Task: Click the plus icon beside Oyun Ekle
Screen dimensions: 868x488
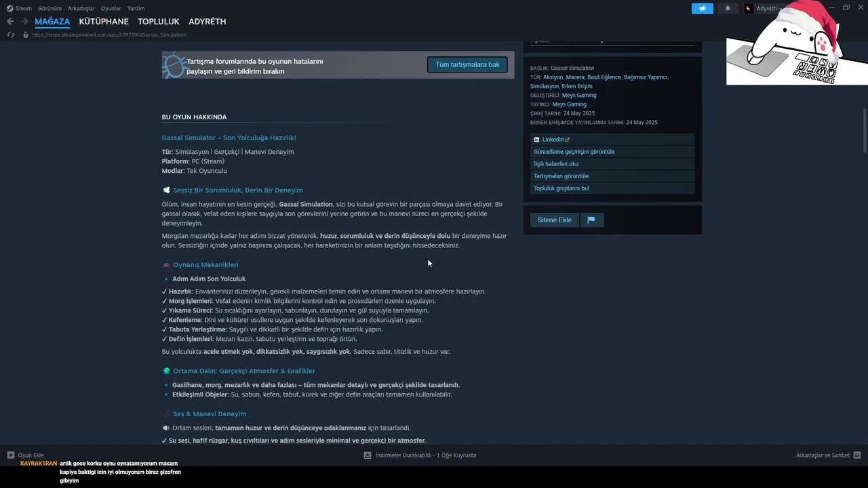Action: (x=11, y=455)
